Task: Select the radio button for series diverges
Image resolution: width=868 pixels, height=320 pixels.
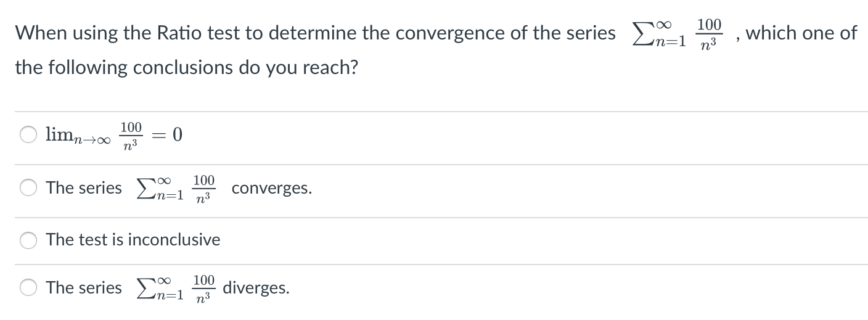Action: 29,288
